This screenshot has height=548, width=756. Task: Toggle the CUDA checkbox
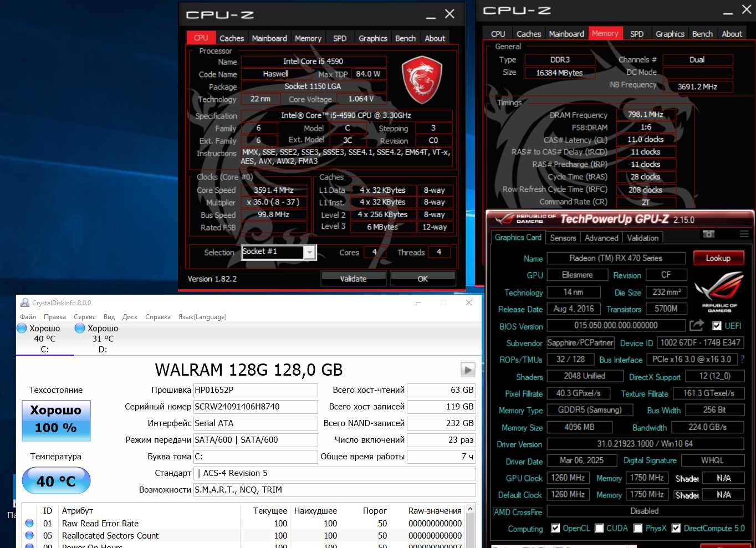pyautogui.click(x=599, y=528)
